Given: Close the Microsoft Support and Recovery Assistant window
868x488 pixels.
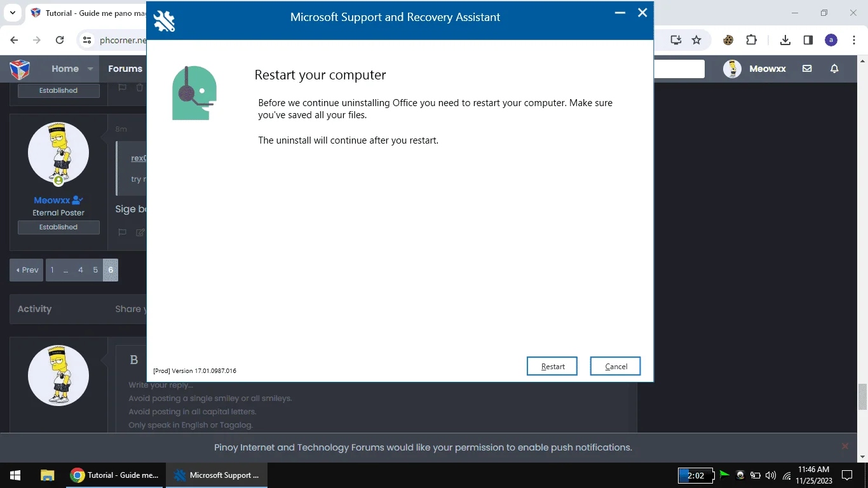Looking at the screenshot, I should 642,13.
